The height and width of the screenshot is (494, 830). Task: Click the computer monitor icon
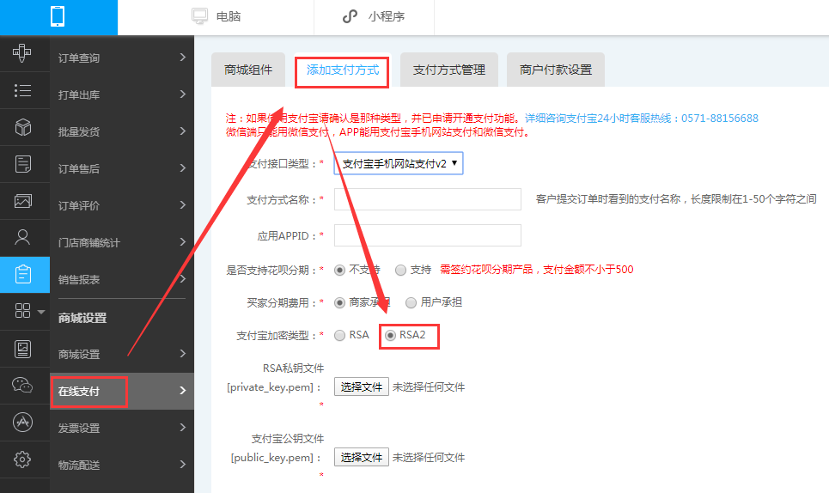[x=200, y=16]
